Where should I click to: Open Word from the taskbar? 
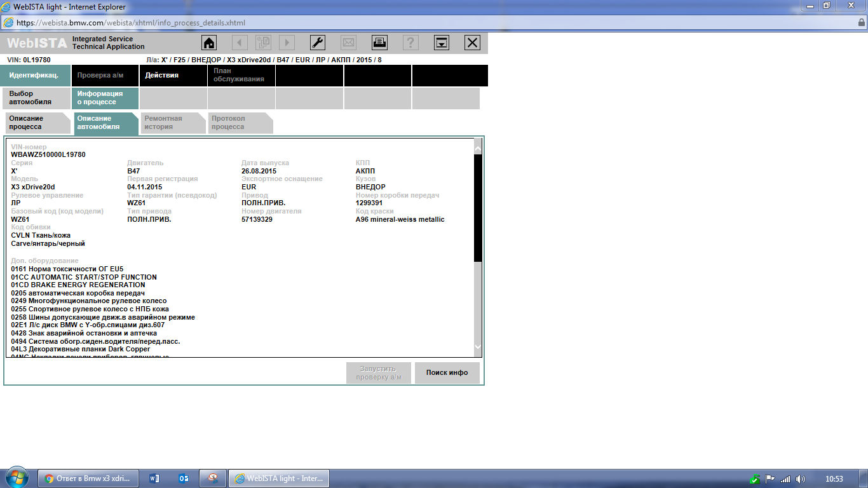pyautogui.click(x=154, y=478)
